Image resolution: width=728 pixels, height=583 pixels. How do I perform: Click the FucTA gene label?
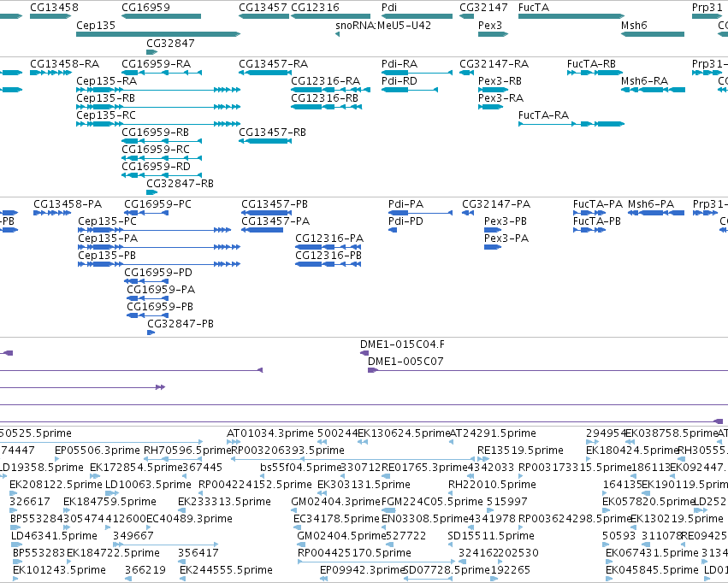[534, 8]
